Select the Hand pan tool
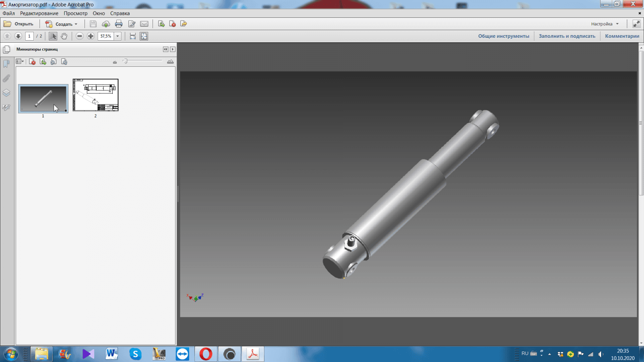Viewport: 644px width, 362px height. coord(64,36)
